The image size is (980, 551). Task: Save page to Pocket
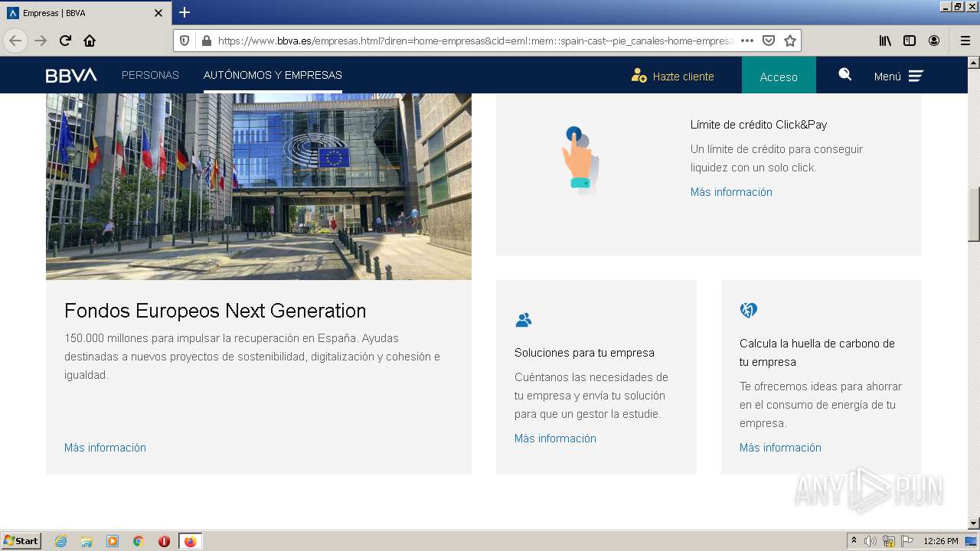(769, 41)
